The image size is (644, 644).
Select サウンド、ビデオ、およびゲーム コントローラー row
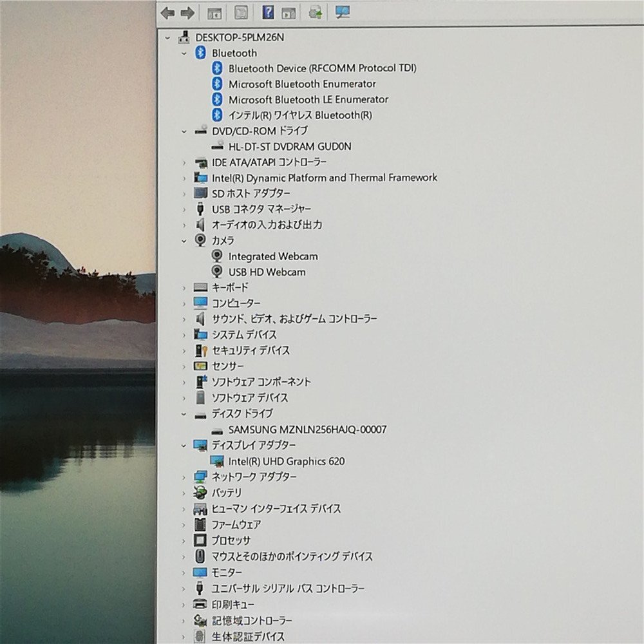[294, 319]
